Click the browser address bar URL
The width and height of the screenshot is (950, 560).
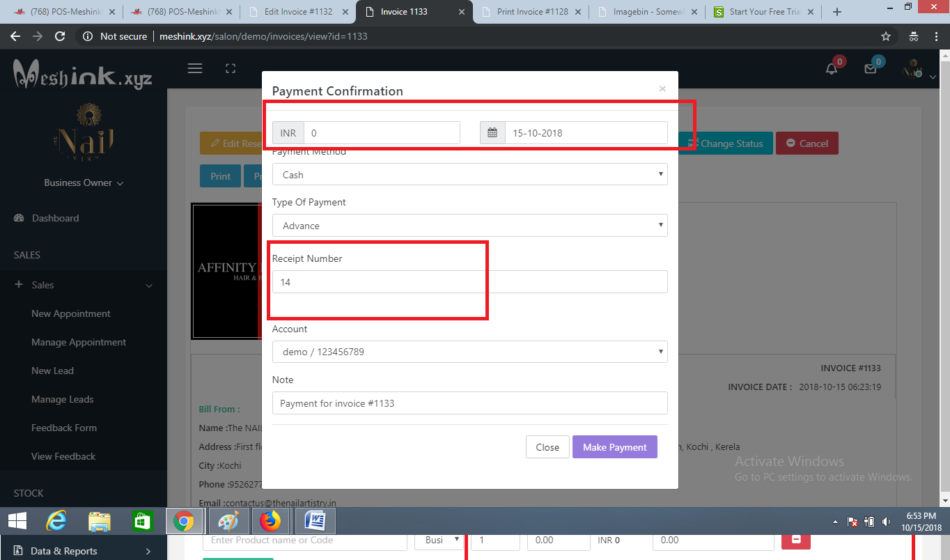point(262,36)
